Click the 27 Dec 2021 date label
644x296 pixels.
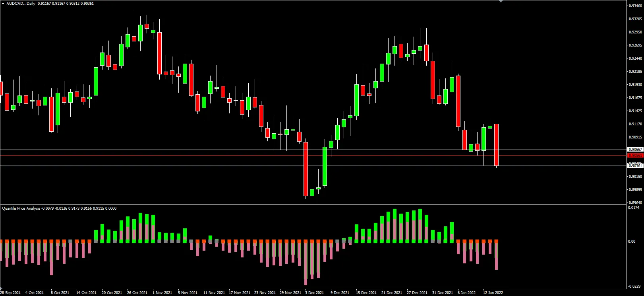(x=417, y=293)
